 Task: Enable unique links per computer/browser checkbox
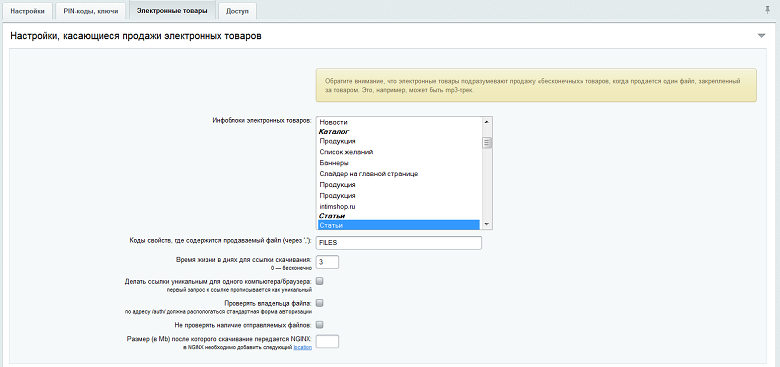pyautogui.click(x=320, y=281)
